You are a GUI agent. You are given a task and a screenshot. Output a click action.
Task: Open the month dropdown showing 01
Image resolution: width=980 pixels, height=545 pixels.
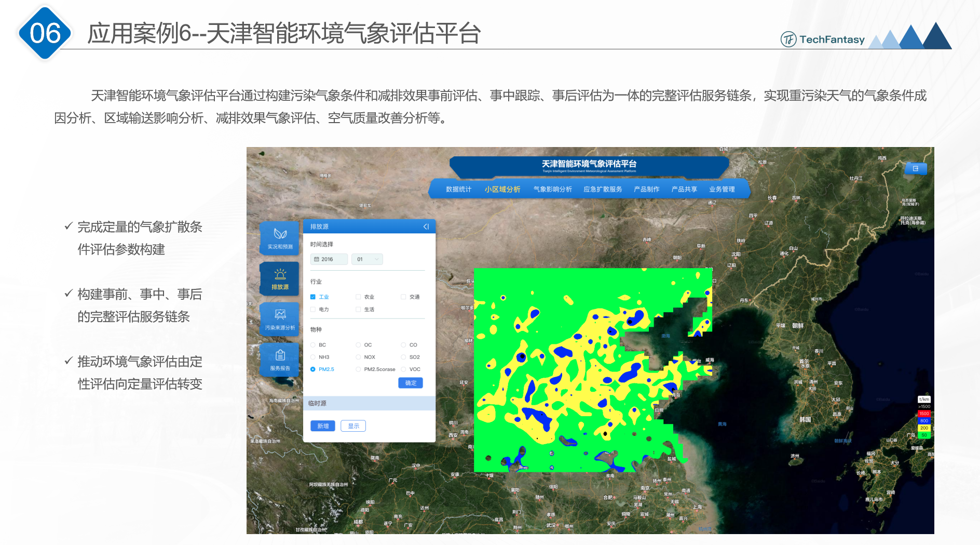(x=367, y=259)
